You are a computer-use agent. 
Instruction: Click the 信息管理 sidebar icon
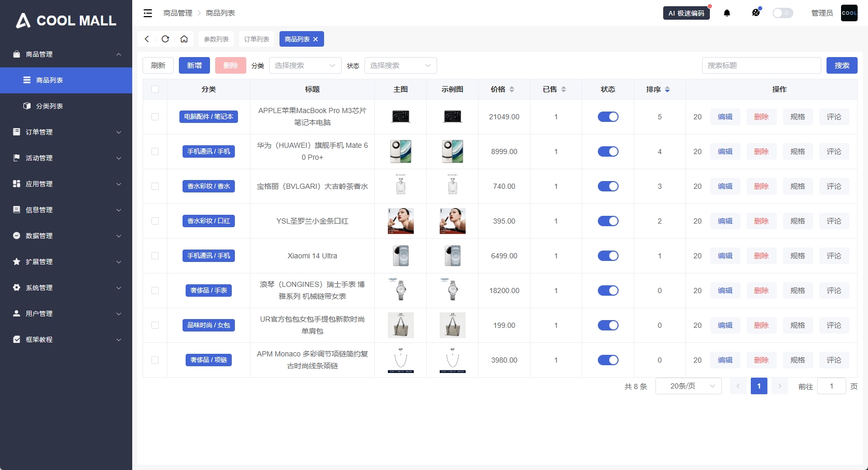point(17,210)
